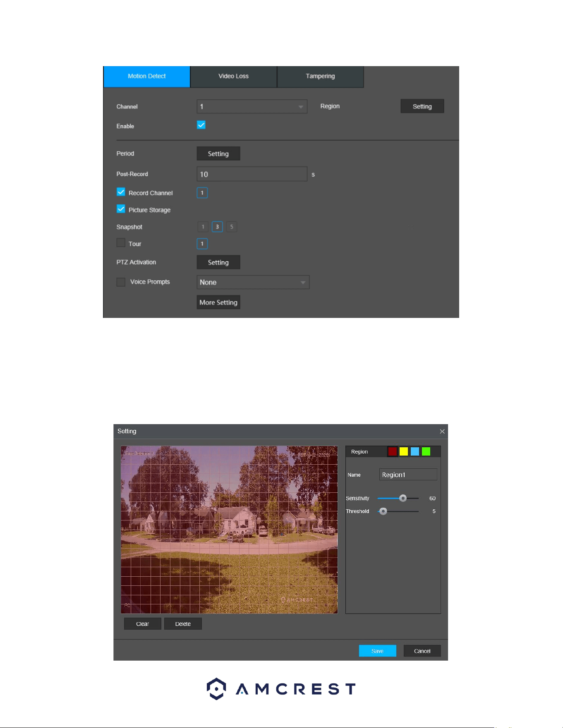The width and height of the screenshot is (563, 728).
Task: Click the Sensitivity slider handle
Action: [x=403, y=499]
